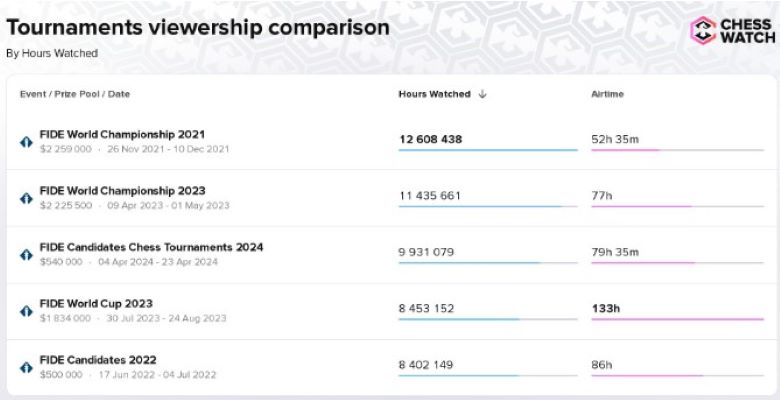
Task: Click the Chess Watch logo icon
Action: (x=704, y=30)
